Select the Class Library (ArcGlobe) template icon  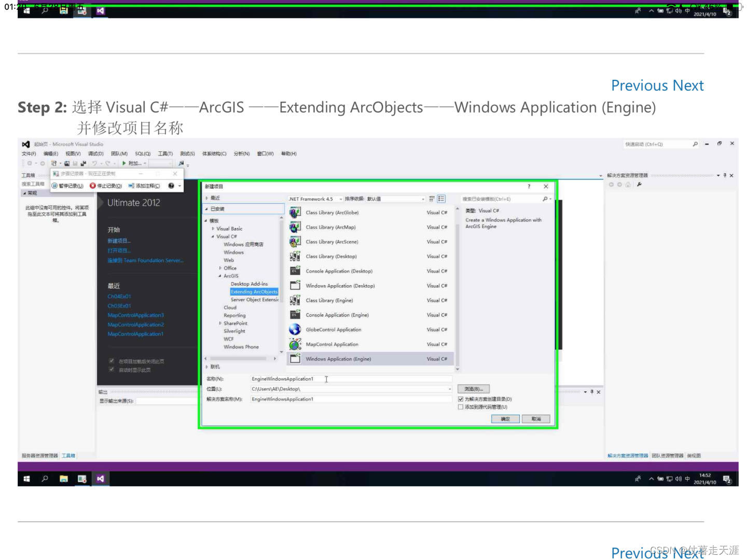coord(295,213)
